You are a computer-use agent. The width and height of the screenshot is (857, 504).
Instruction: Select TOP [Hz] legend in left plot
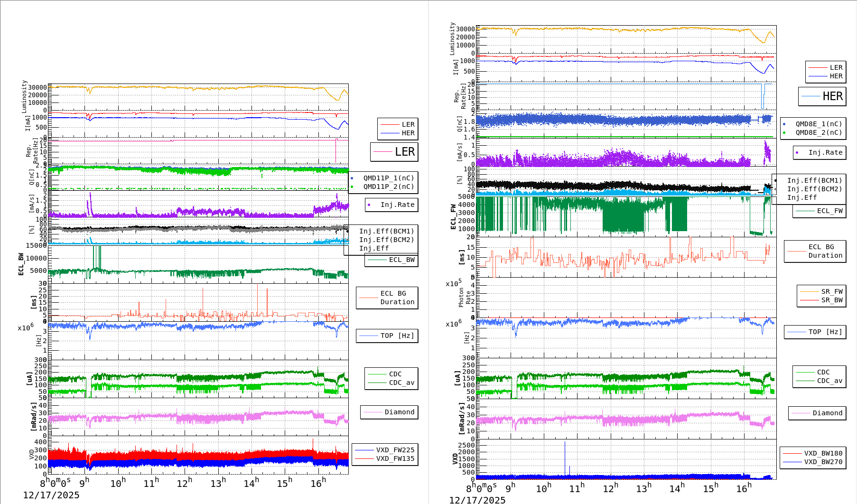(387, 336)
